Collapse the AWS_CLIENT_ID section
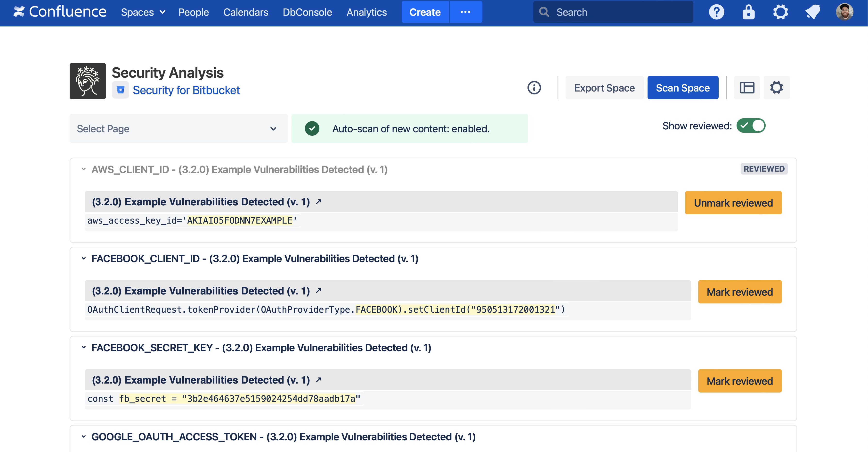The height and width of the screenshot is (452, 868). [84, 169]
